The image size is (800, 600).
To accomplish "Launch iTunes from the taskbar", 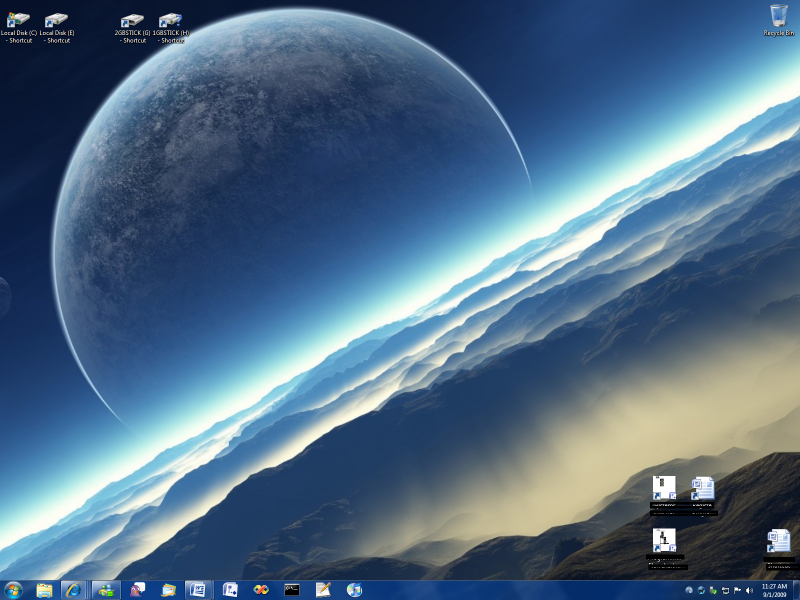I will 354,590.
